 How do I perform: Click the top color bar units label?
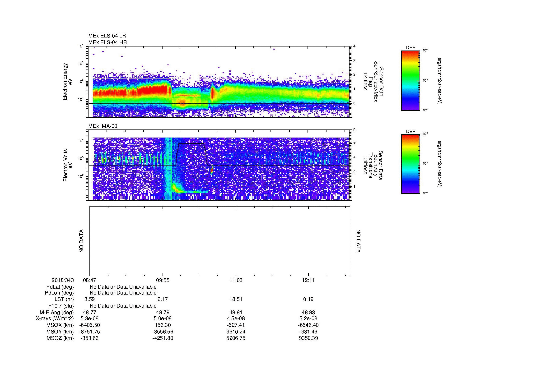[x=440, y=81]
